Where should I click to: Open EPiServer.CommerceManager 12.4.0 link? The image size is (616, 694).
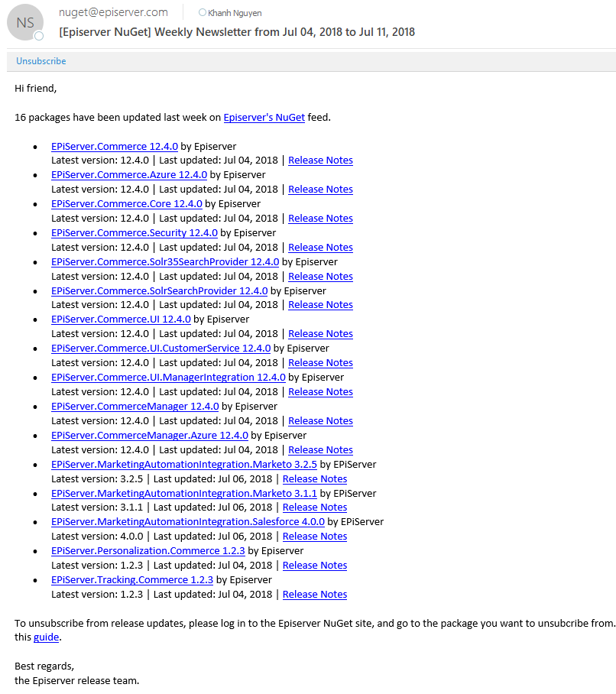(135, 407)
